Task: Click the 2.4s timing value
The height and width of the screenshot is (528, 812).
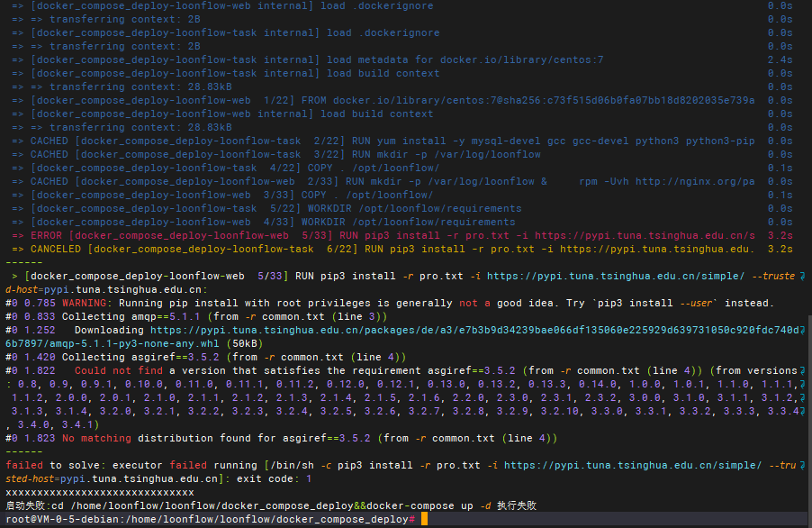Action: [x=780, y=60]
